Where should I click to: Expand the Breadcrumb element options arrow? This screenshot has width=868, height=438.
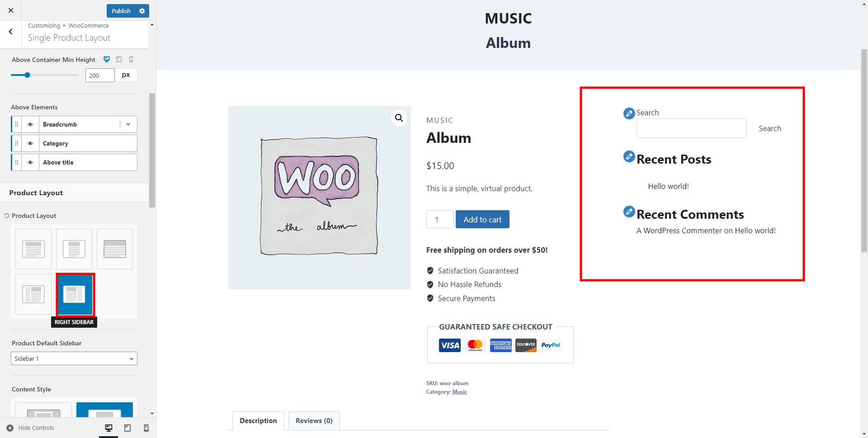click(128, 124)
